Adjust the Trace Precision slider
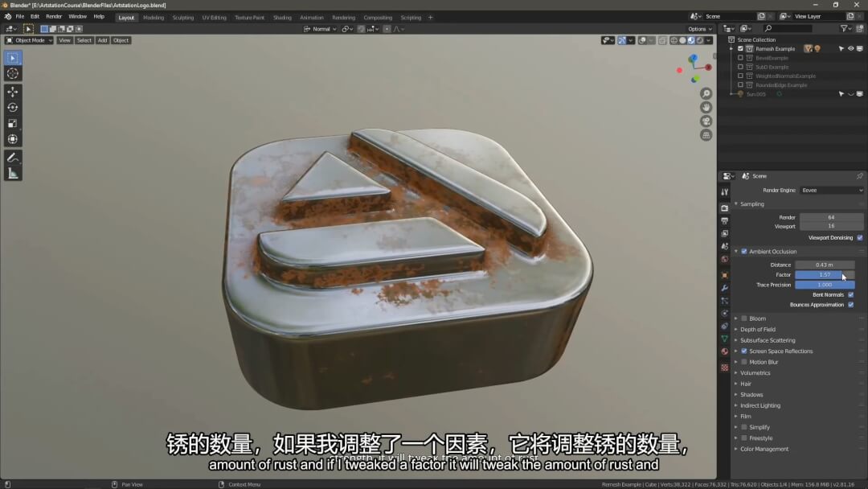Screen dimensions: 868x489 pos(825,285)
